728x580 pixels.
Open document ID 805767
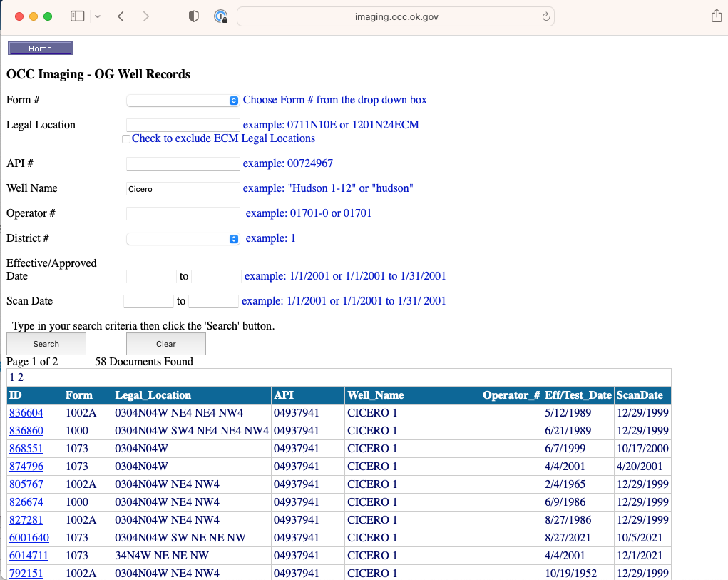(26, 484)
